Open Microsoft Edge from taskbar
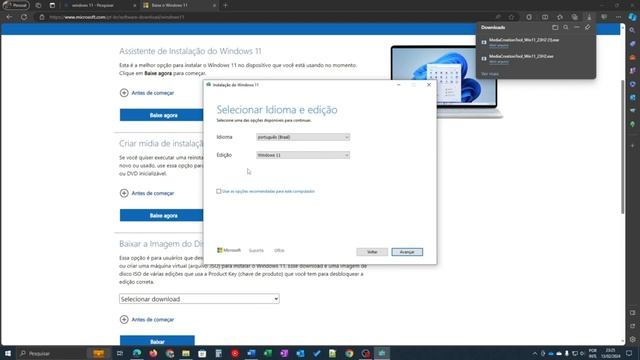 coord(137,353)
